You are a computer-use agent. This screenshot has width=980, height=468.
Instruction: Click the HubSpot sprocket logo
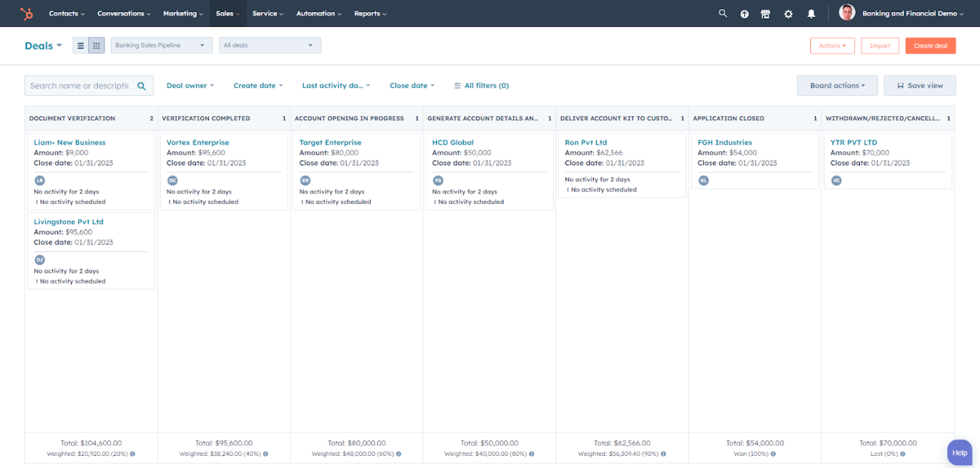[26, 13]
